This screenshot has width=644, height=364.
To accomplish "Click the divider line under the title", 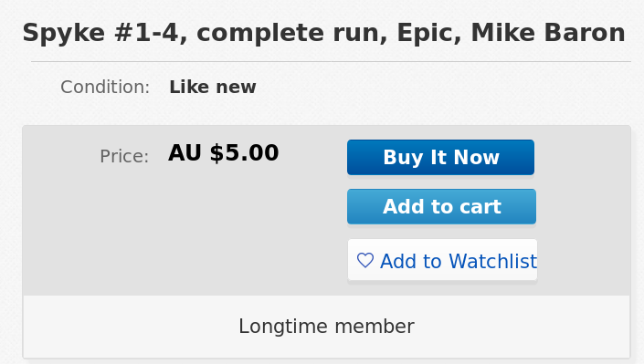I will pyautogui.click(x=331, y=61).
